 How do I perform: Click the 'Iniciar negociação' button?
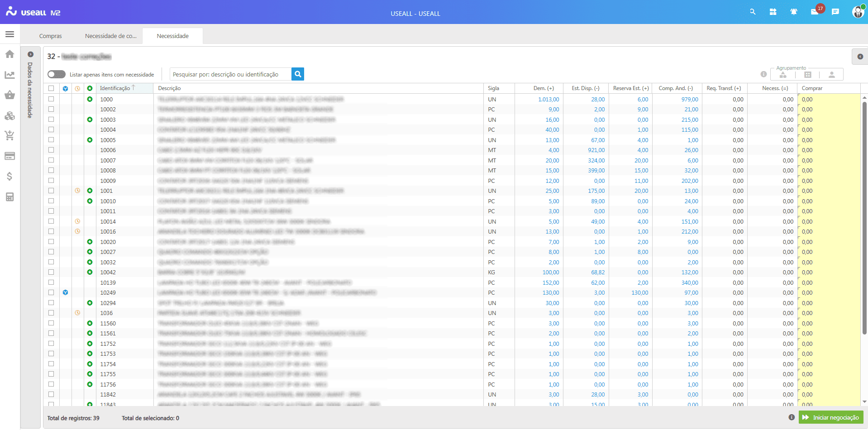[x=831, y=417]
